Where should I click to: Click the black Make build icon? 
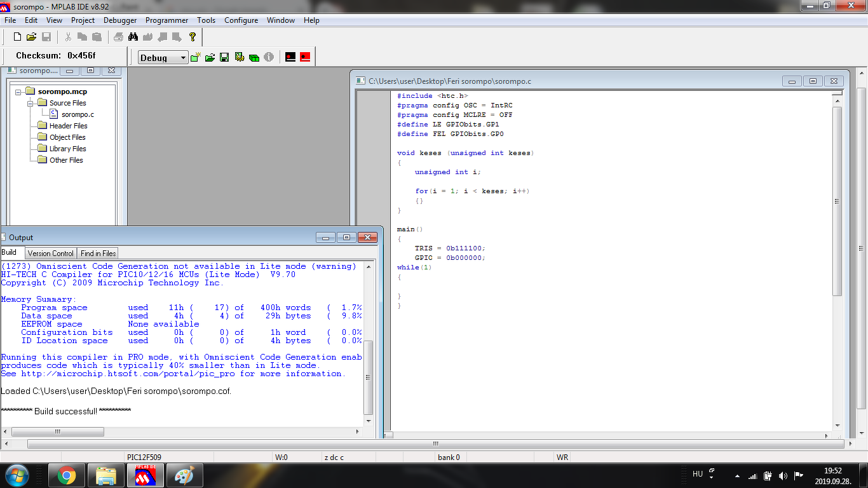[x=290, y=57]
